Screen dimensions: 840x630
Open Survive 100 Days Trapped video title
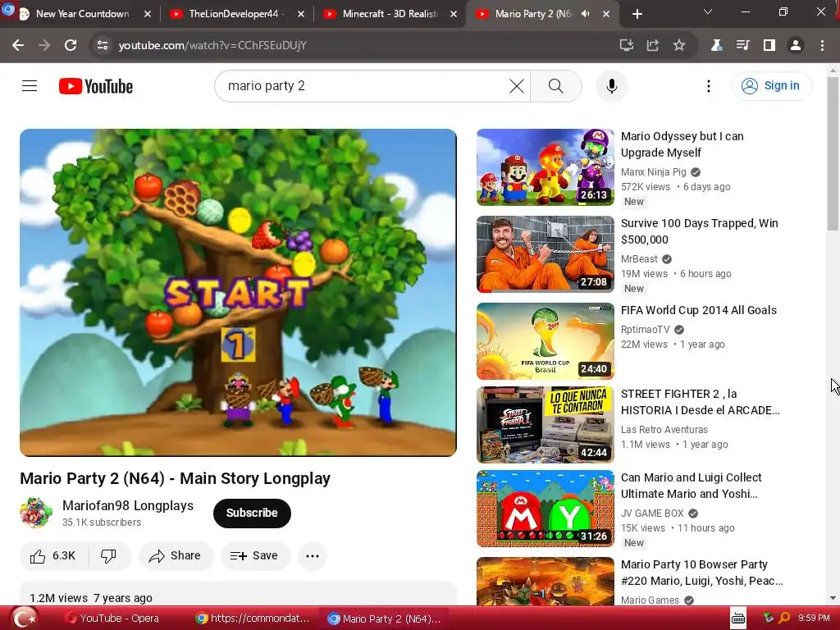point(699,231)
